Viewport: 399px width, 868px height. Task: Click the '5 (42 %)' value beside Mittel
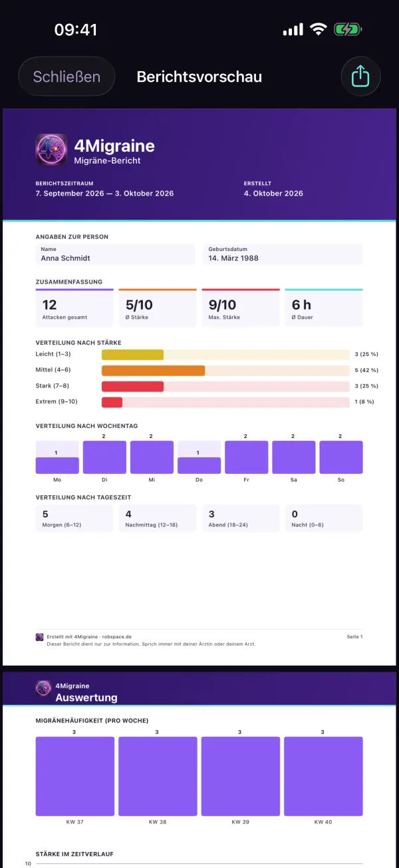coord(366,371)
